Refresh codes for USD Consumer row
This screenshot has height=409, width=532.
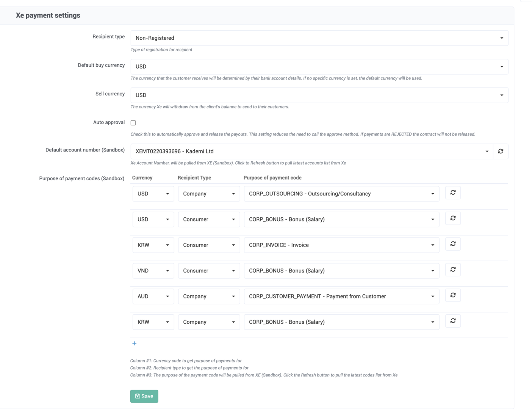[x=453, y=219]
